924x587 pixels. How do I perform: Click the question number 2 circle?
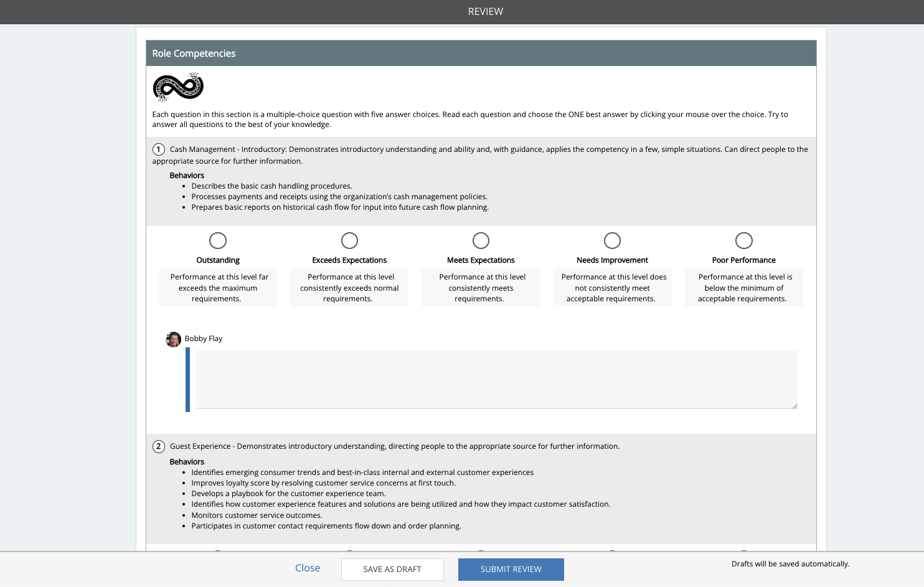[159, 446]
